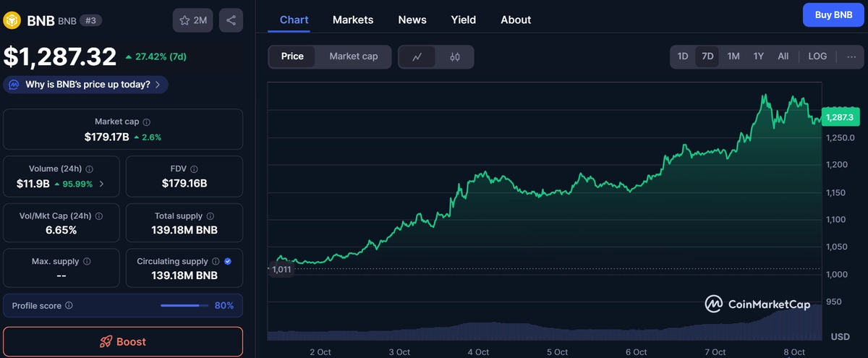This screenshot has height=358, width=868.
Task: Click the BNB coin logo icon
Action: pyautogui.click(x=12, y=20)
